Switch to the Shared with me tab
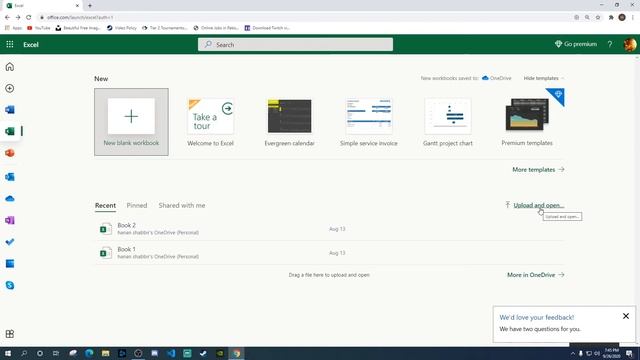The height and width of the screenshot is (360, 640). pos(182,205)
